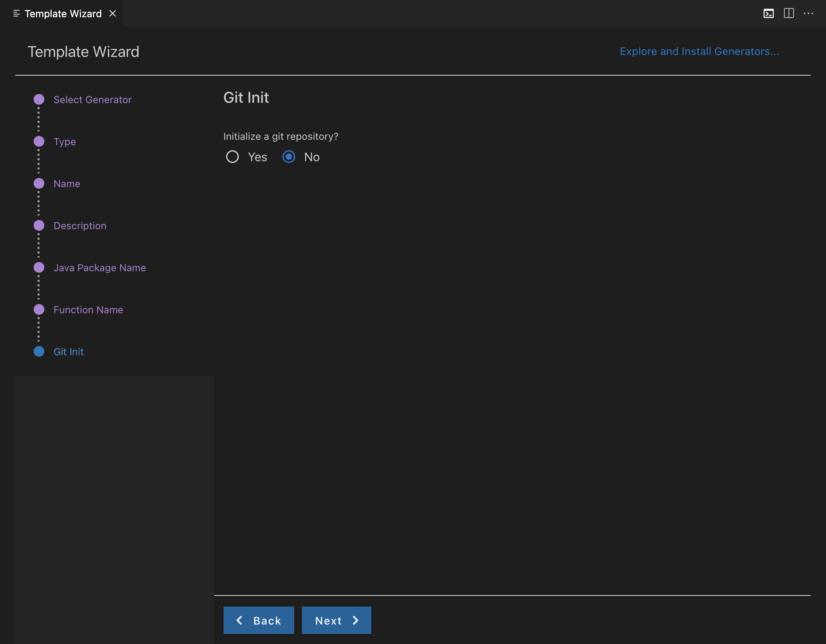Open the terminal panel icon
Screen dimensions: 826x644
[768, 14]
